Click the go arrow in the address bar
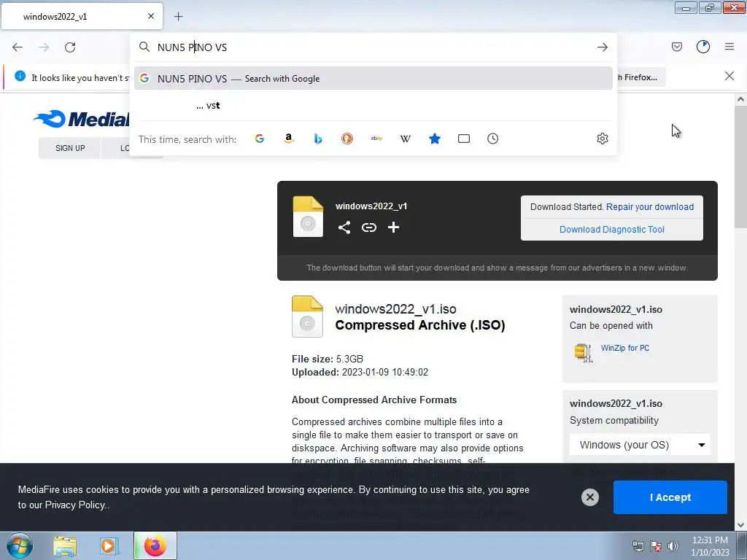The height and width of the screenshot is (560, 747). [602, 47]
